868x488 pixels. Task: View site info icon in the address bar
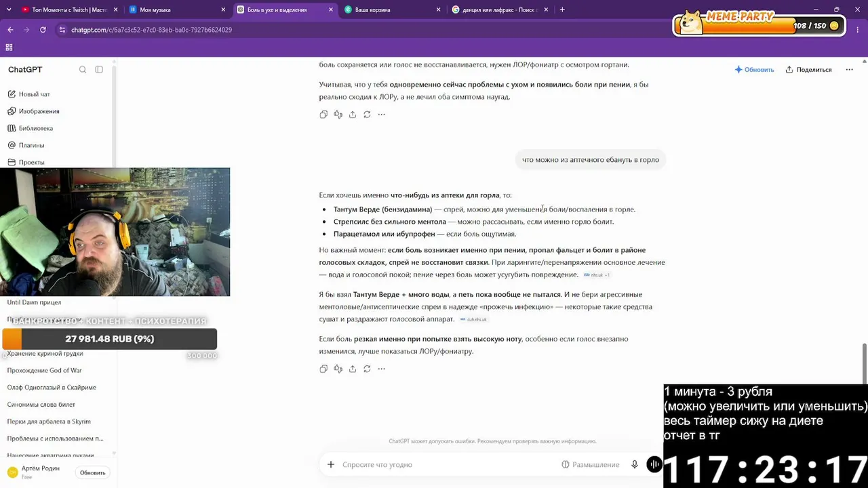tap(62, 30)
